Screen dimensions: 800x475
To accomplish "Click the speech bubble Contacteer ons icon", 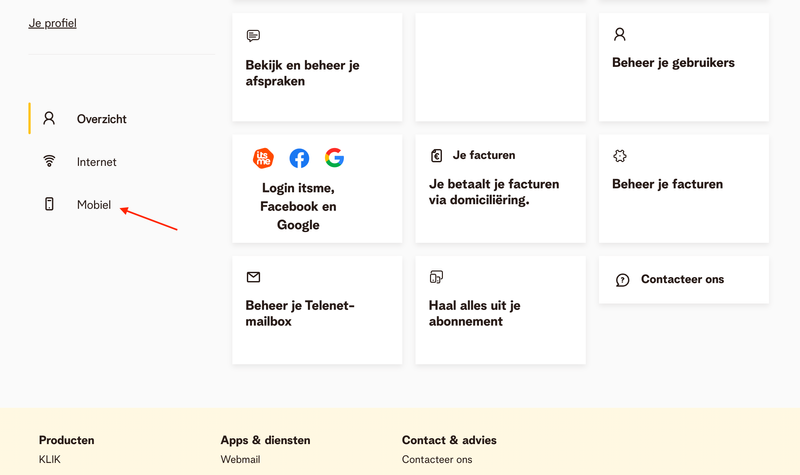I will 622,280.
